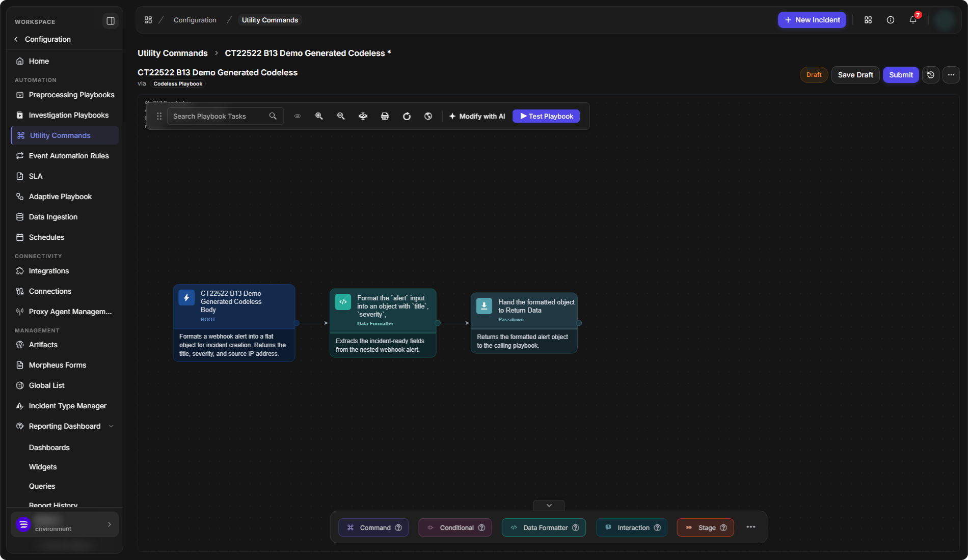Click the help icon next to Stage
The image size is (968, 560).
click(x=723, y=527)
